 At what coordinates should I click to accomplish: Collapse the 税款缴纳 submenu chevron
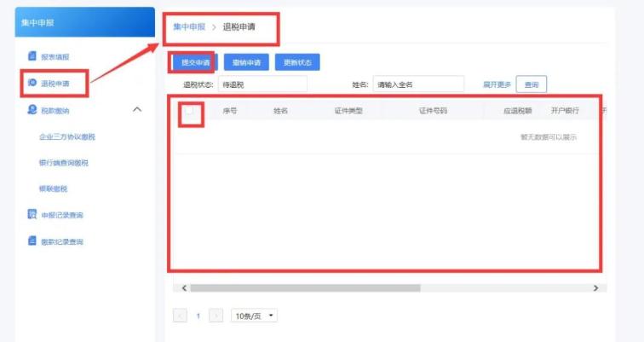(x=137, y=109)
